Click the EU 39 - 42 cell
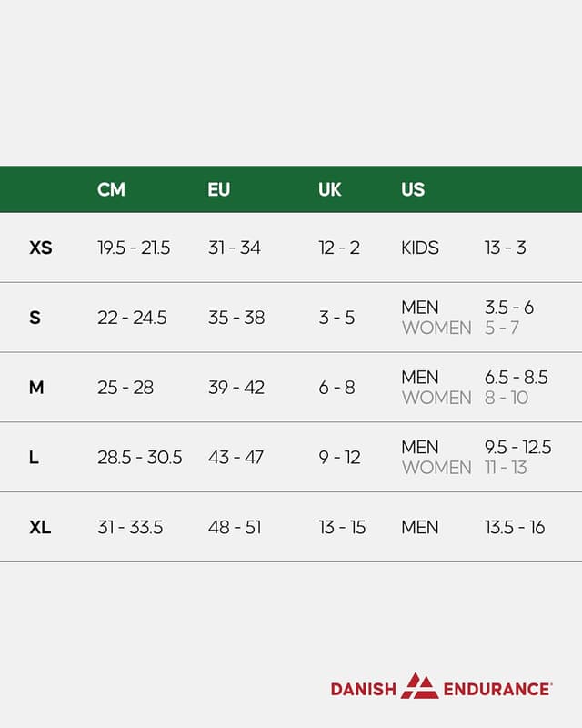Screen dimensions: 582x728 coord(236,388)
